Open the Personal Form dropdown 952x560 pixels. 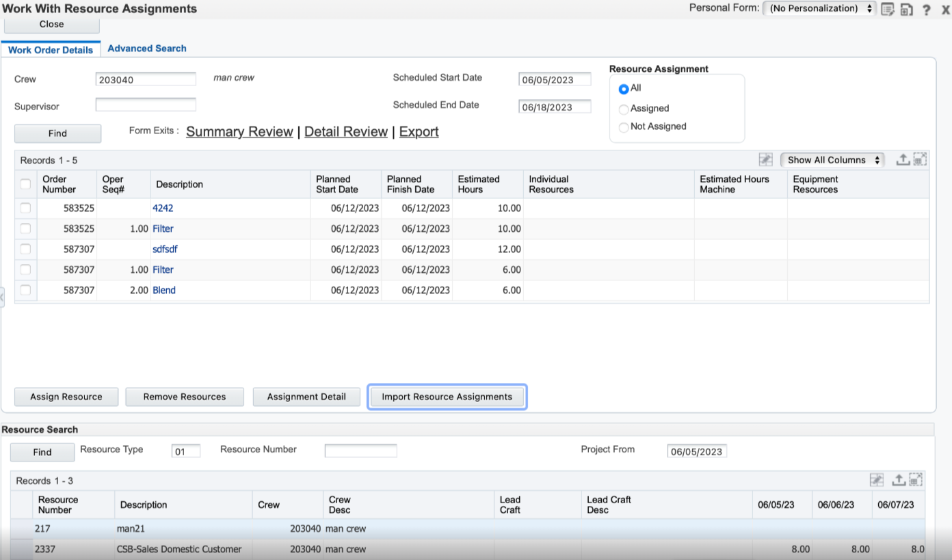819,9
